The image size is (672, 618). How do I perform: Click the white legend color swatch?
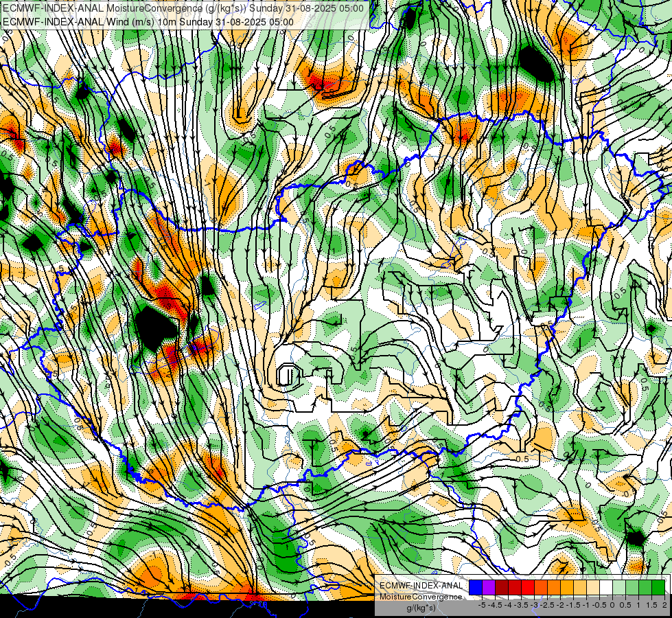(x=606, y=588)
